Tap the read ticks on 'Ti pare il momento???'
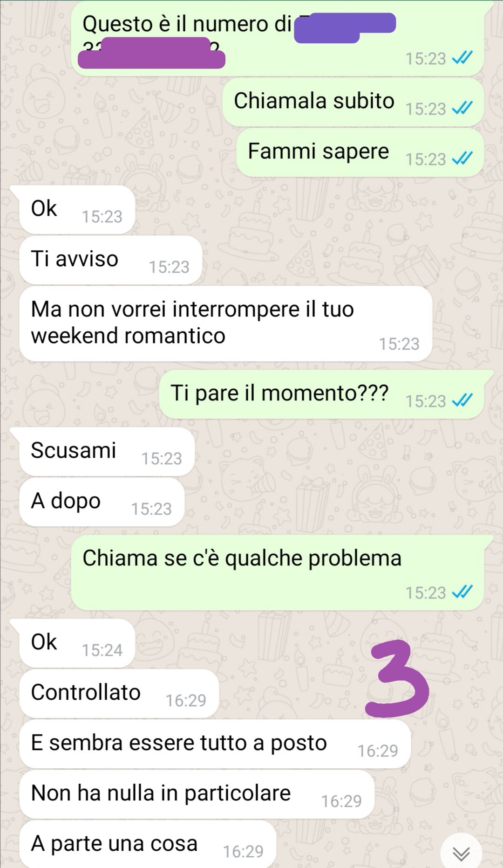 (462, 400)
